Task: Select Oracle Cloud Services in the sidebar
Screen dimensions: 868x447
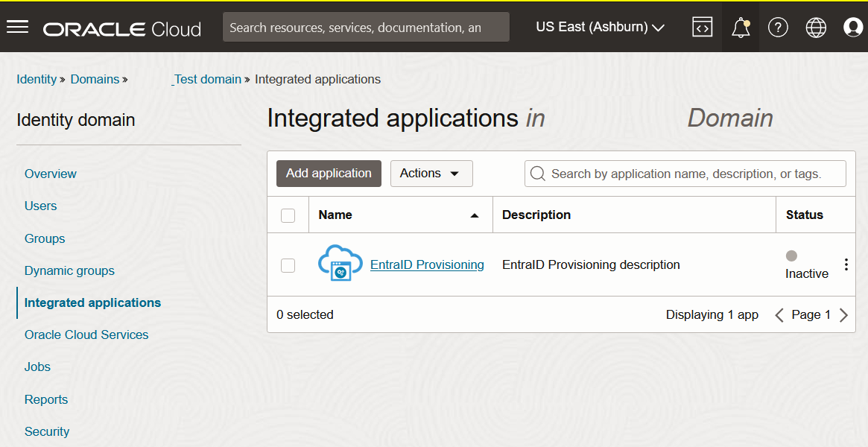Action: point(86,335)
